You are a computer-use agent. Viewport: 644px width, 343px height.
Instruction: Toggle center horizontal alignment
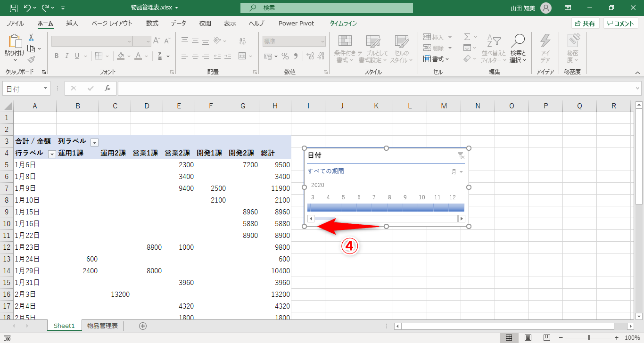click(195, 56)
